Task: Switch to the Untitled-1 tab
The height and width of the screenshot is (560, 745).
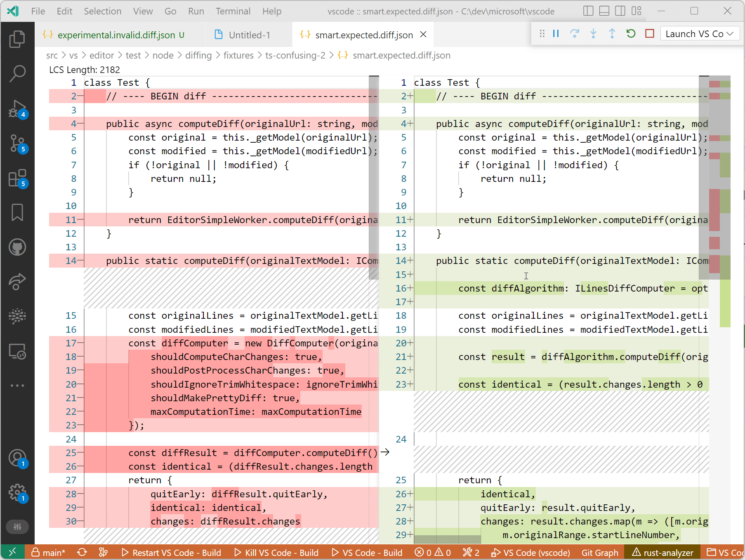Action: coord(249,35)
